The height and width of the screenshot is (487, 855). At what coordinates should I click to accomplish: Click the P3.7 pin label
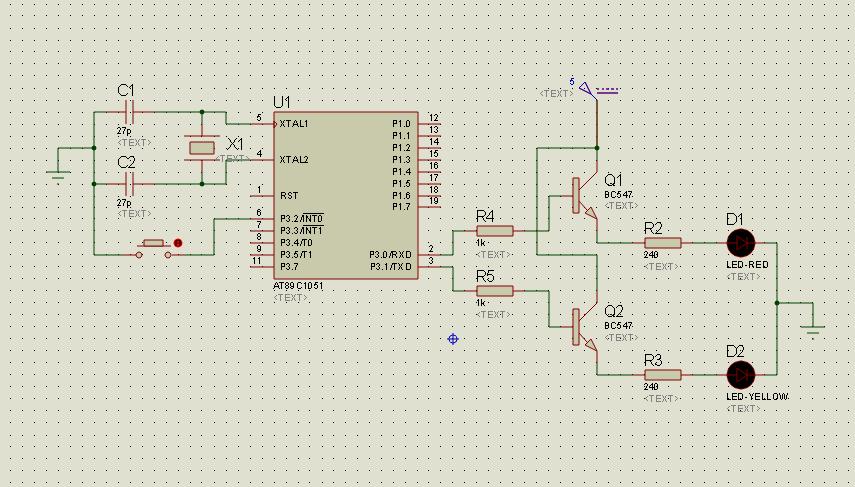tap(289, 267)
